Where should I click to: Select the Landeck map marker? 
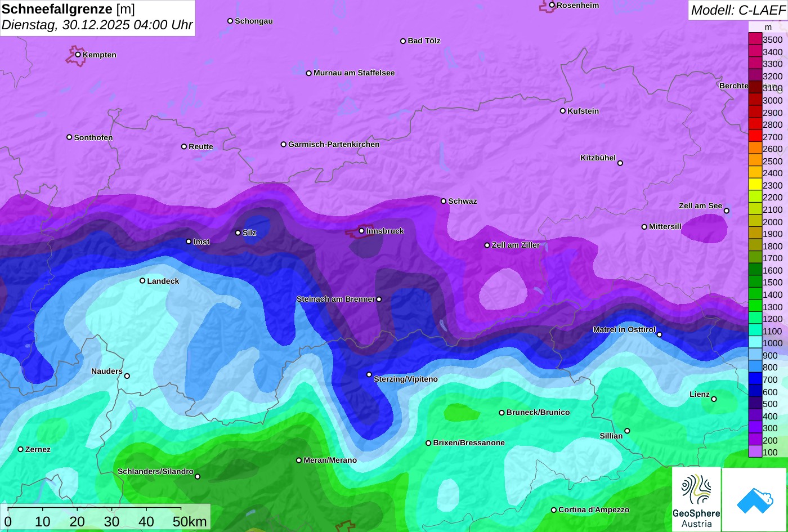point(142,280)
